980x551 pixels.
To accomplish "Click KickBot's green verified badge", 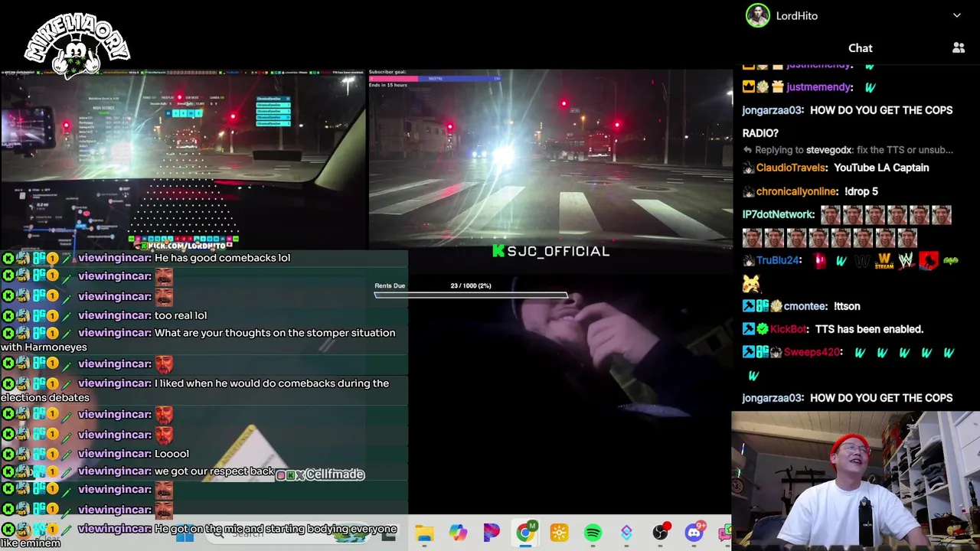I will [762, 329].
